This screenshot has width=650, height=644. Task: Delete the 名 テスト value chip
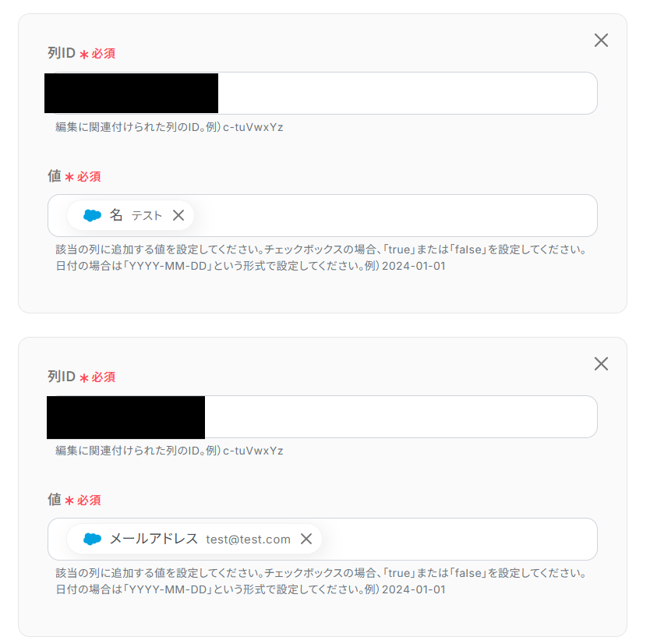pyautogui.click(x=178, y=215)
